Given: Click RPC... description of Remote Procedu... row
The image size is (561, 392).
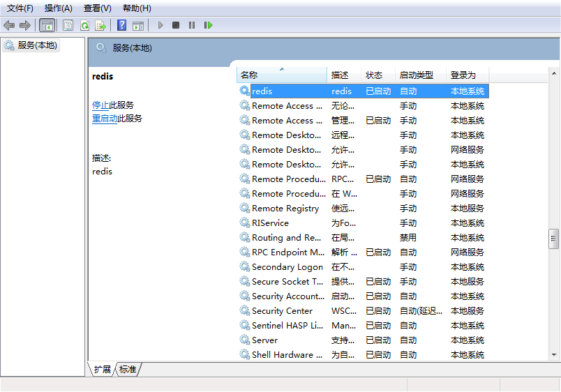Looking at the screenshot, I should click(x=343, y=179).
